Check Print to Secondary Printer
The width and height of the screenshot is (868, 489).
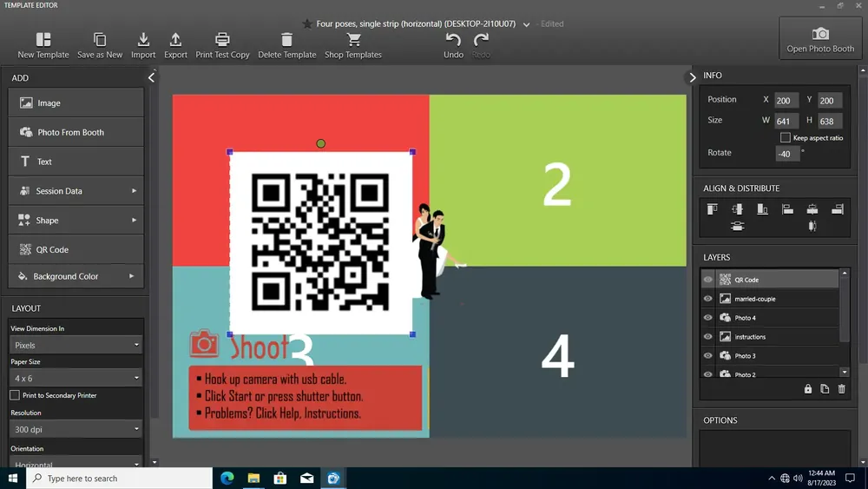click(x=15, y=395)
